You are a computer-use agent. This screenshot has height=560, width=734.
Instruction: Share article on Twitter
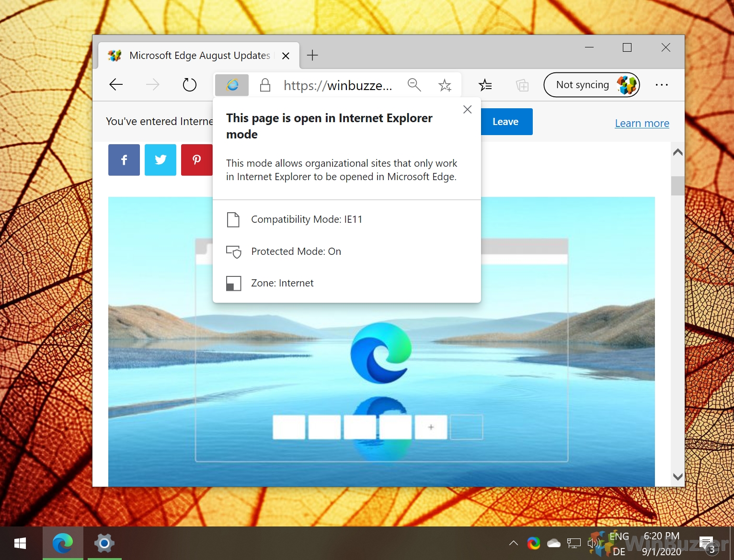[161, 160]
